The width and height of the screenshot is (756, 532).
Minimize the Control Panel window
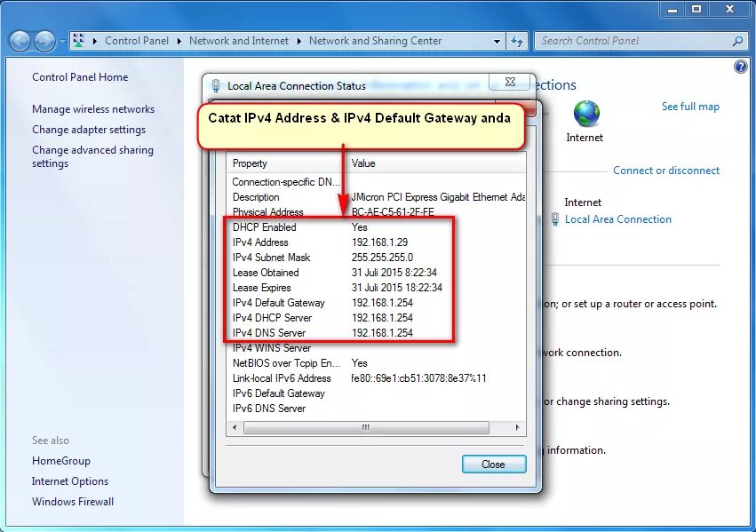pos(672,9)
